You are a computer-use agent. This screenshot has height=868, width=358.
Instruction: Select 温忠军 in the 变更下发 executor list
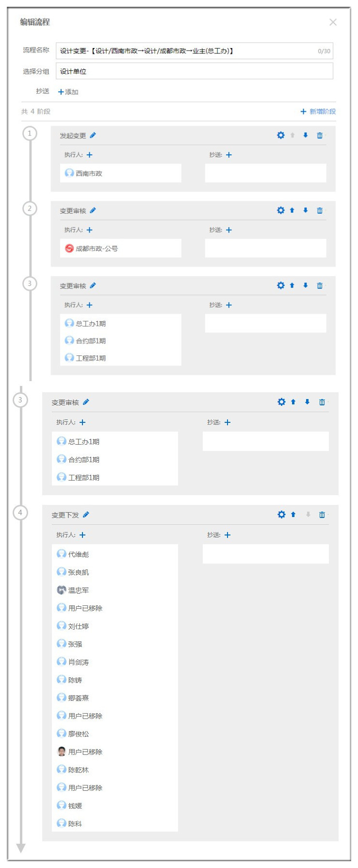(x=78, y=590)
